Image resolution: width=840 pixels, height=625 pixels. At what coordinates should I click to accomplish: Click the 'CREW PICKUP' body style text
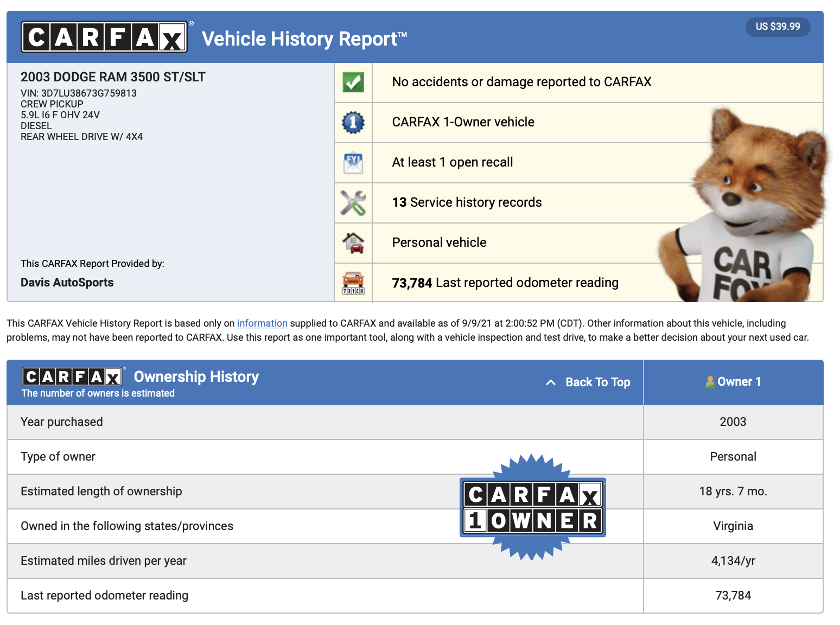(x=52, y=104)
